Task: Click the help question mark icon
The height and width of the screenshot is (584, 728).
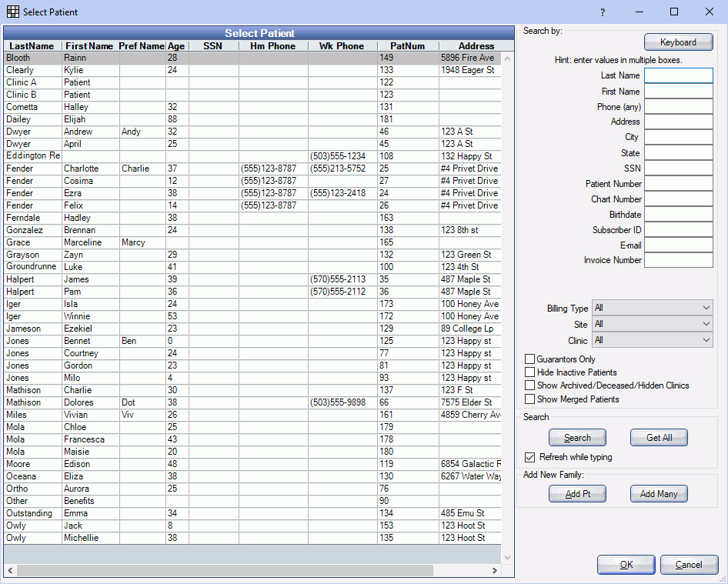Action: click(x=603, y=12)
